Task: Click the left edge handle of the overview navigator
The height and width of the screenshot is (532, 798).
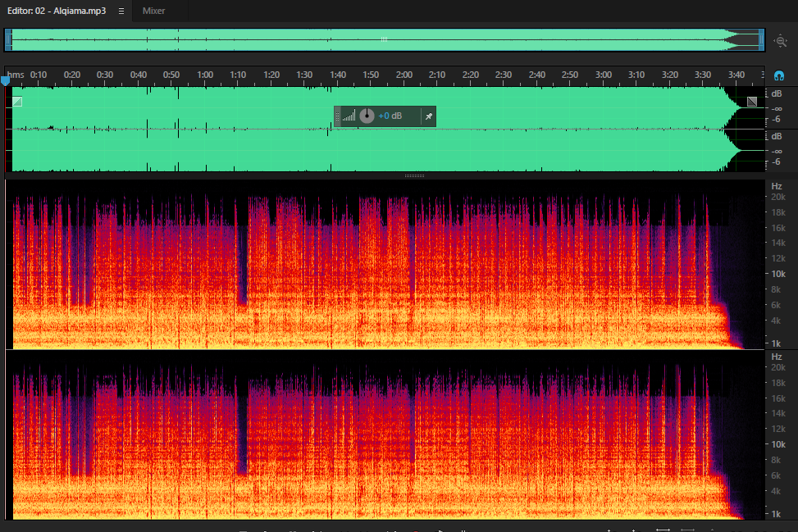Action: [8, 39]
